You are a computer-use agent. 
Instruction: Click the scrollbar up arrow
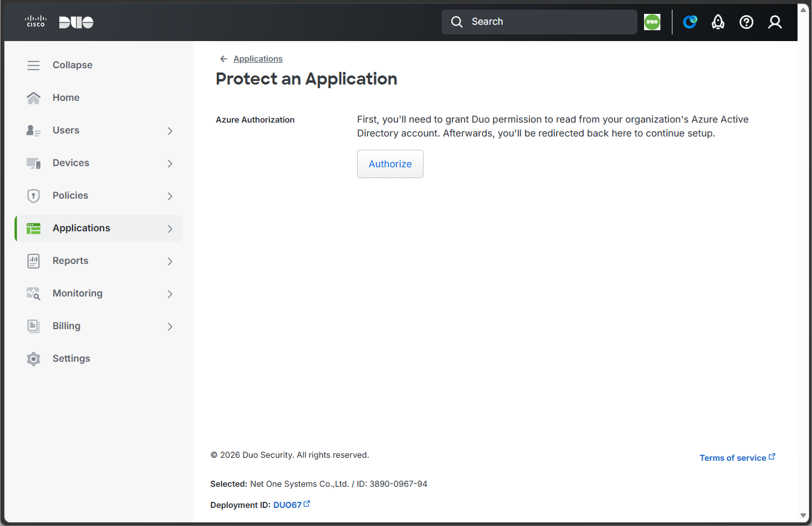click(x=803, y=10)
